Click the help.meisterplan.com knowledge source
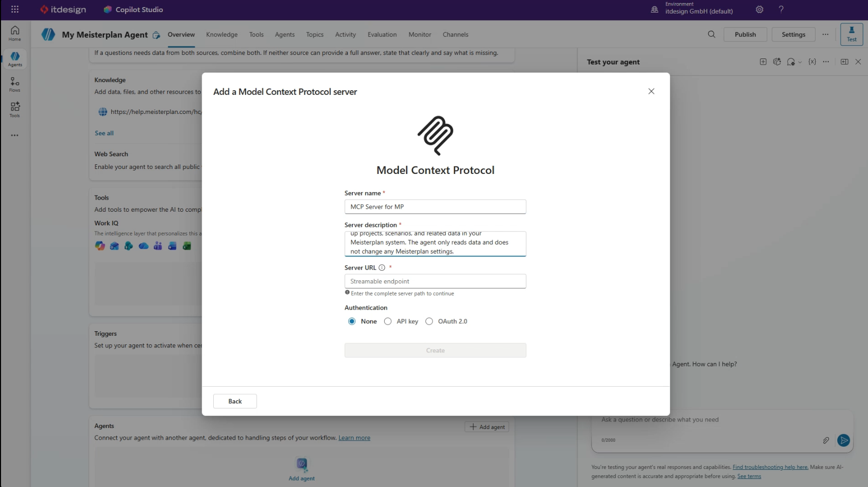This screenshot has width=868, height=487. click(x=150, y=112)
